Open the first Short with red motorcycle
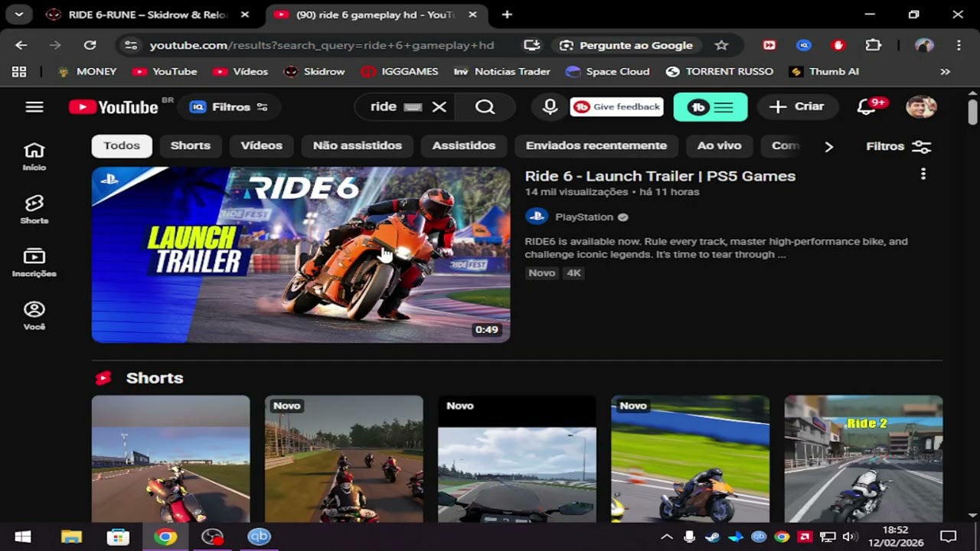 (171, 459)
